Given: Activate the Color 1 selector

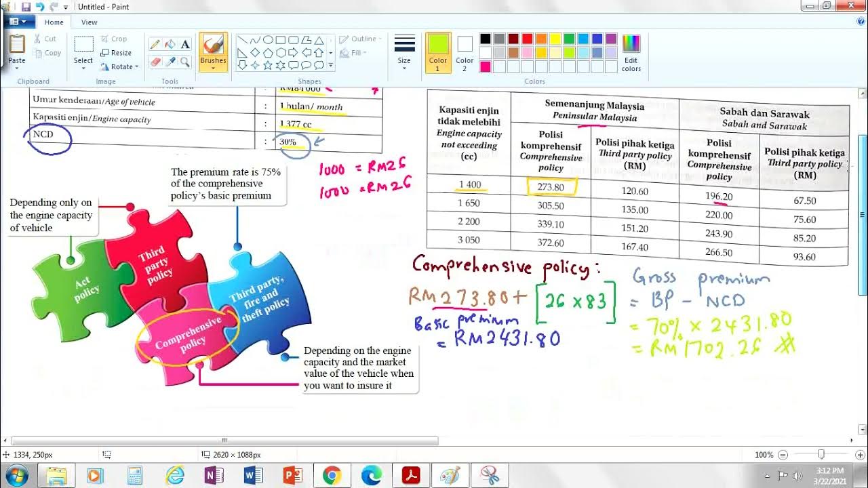Looking at the screenshot, I should pyautogui.click(x=438, y=52).
